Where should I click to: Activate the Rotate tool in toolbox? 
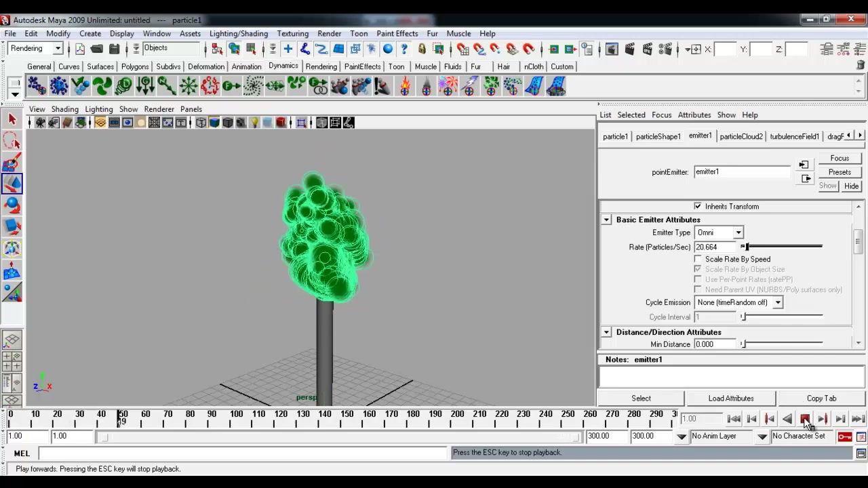tap(12, 205)
